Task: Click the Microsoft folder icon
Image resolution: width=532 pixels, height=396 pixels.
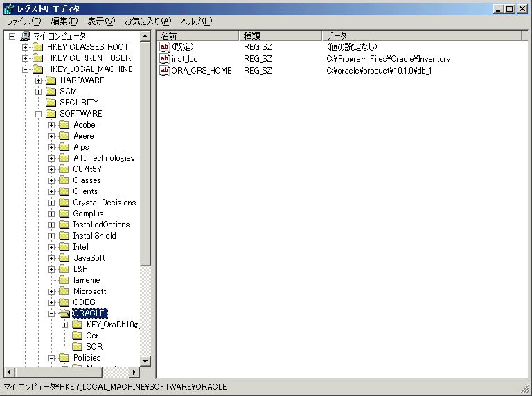Action: (x=64, y=291)
